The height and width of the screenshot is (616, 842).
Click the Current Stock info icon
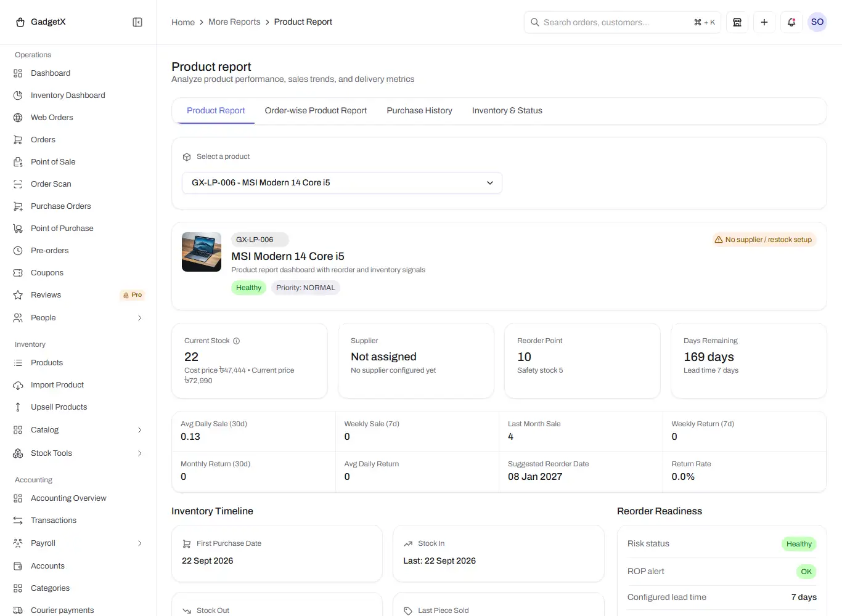[x=236, y=341]
